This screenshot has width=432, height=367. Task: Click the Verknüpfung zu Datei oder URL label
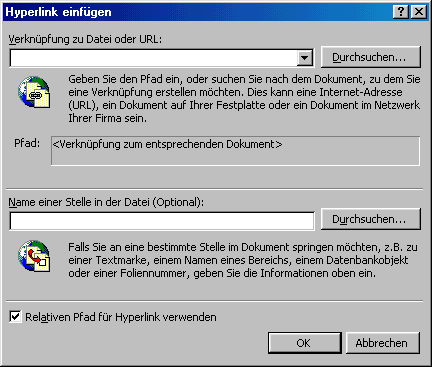85,39
